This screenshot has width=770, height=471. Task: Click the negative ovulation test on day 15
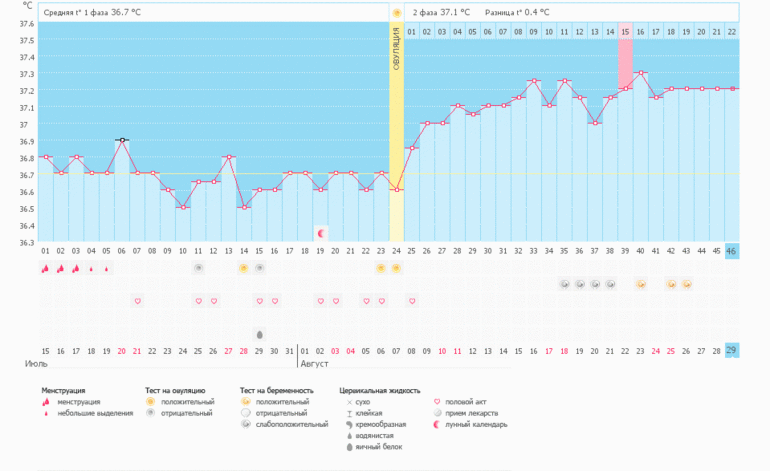pos(260,268)
